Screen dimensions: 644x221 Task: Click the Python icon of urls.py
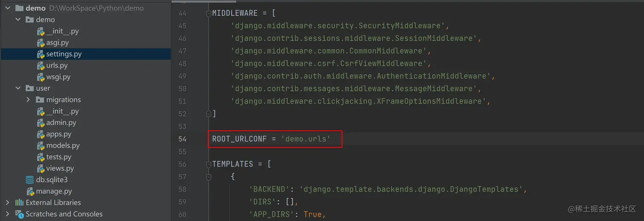click(x=40, y=66)
